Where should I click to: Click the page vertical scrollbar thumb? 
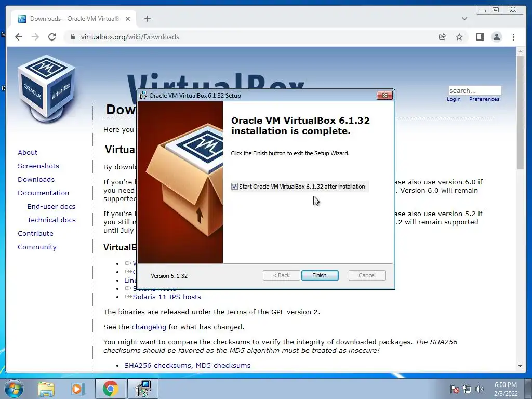click(520, 112)
